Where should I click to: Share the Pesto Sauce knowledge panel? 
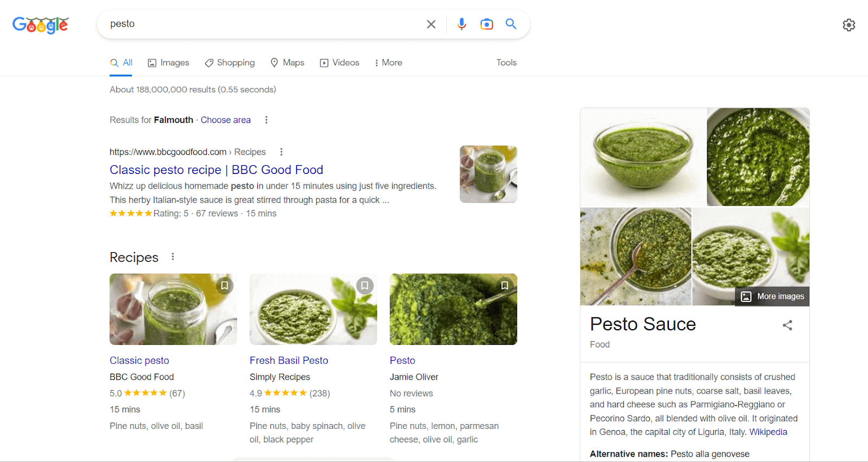tap(788, 325)
